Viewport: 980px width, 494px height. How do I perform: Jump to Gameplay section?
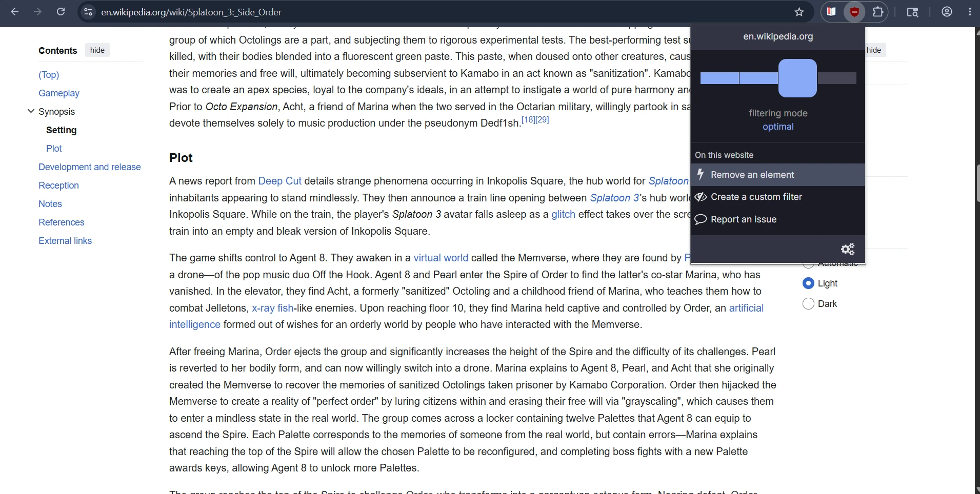(x=59, y=93)
